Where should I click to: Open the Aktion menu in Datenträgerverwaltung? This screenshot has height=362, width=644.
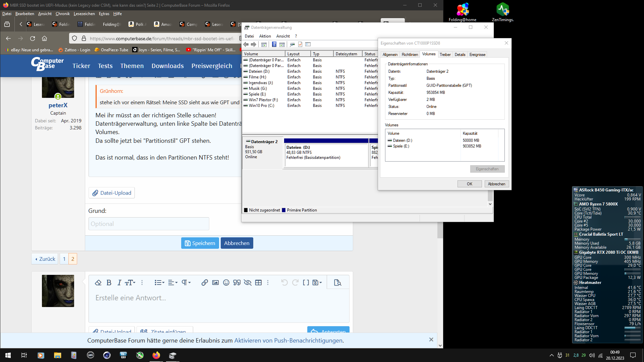coord(265,36)
